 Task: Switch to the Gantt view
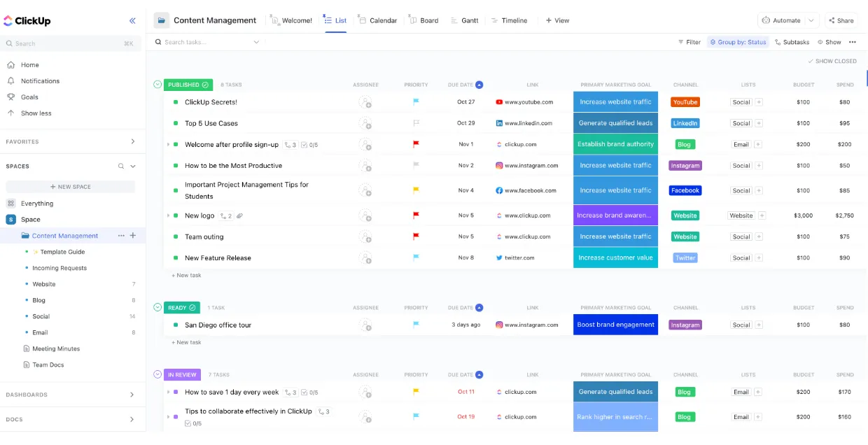(464, 20)
